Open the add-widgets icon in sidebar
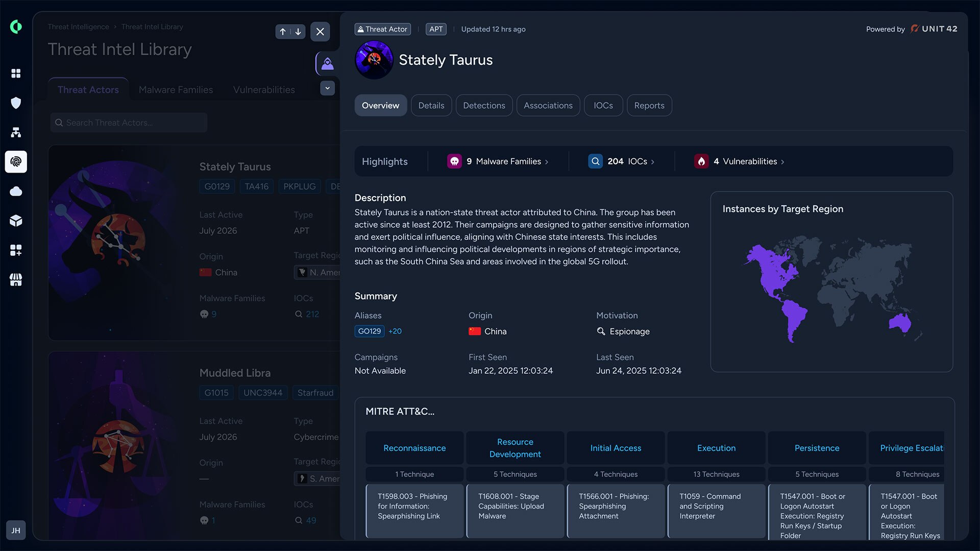Image resolution: width=980 pixels, height=551 pixels. (16, 250)
